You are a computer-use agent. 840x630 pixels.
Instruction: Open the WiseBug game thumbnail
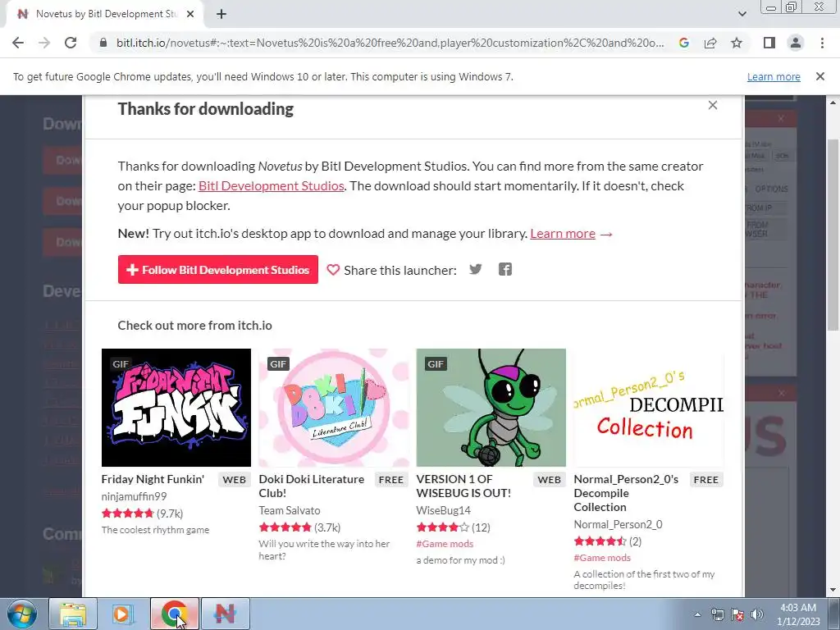(491, 408)
